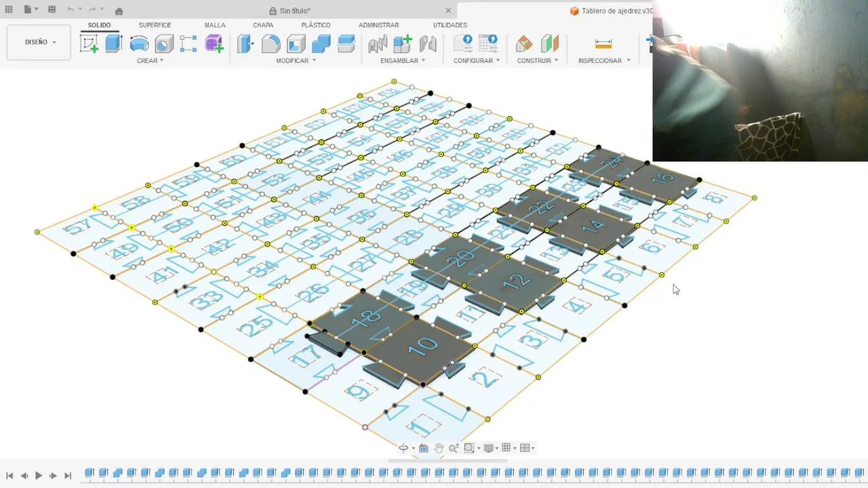The width and height of the screenshot is (868, 488).
Task: Click the Viewports layout icon
Action: coord(524,448)
